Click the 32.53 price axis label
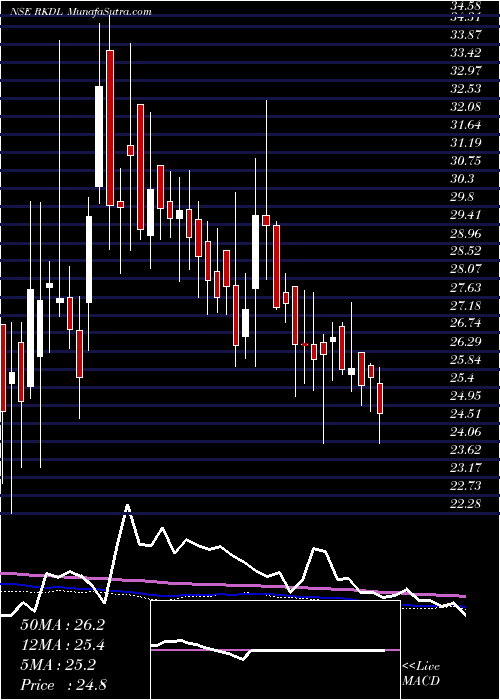 tap(466, 89)
